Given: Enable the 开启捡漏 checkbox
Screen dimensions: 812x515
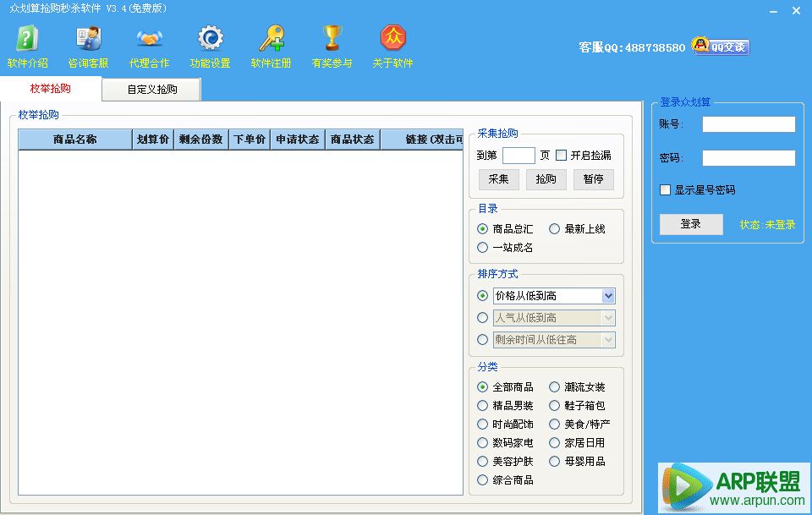Looking at the screenshot, I should pos(560,155).
